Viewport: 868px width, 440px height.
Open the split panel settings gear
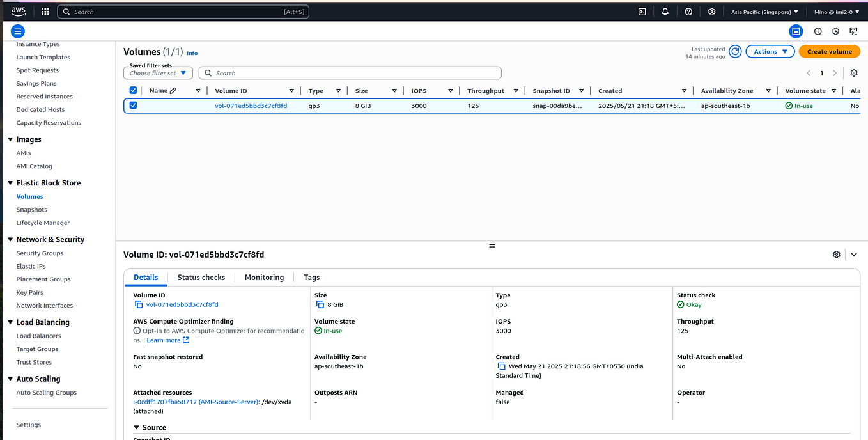pos(836,254)
